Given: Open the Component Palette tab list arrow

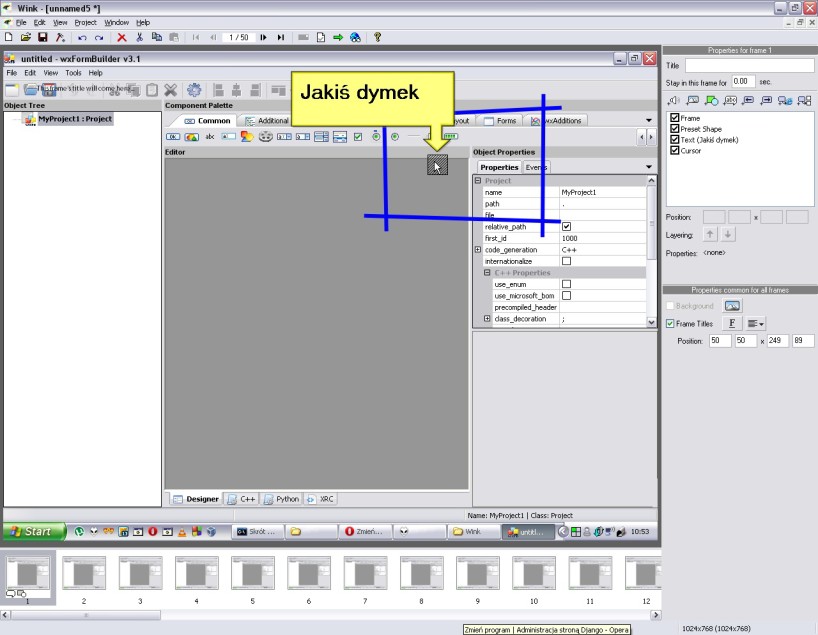Looking at the screenshot, I should point(649,121).
